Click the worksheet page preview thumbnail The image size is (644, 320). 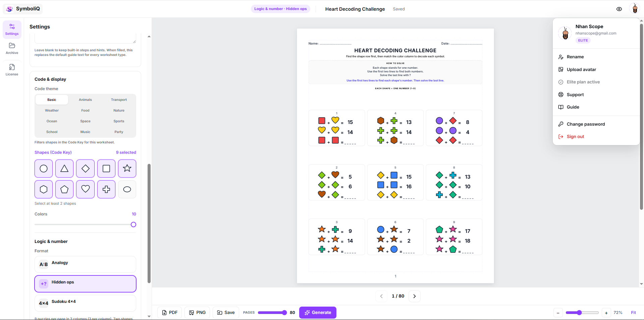tap(395, 156)
